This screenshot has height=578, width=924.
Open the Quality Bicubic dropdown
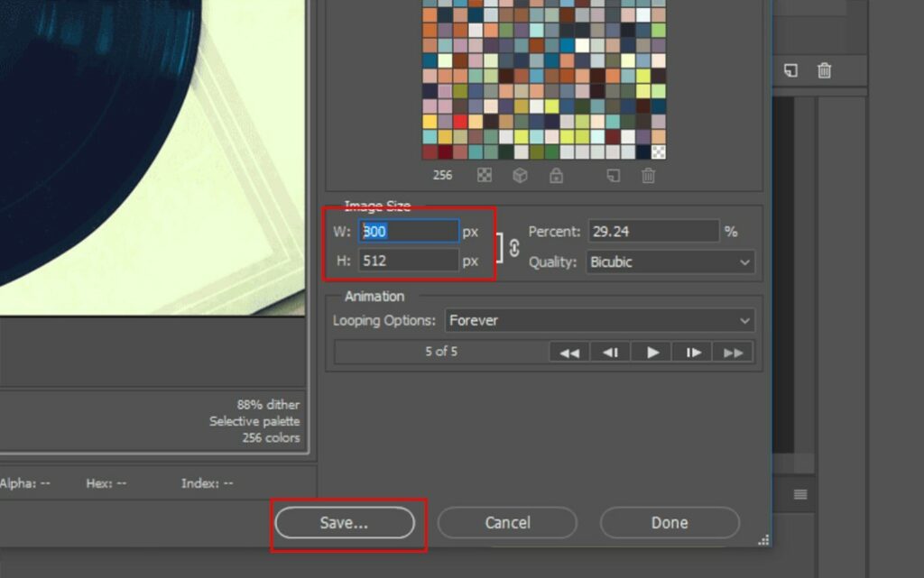pyautogui.click(x=670, y=262)
